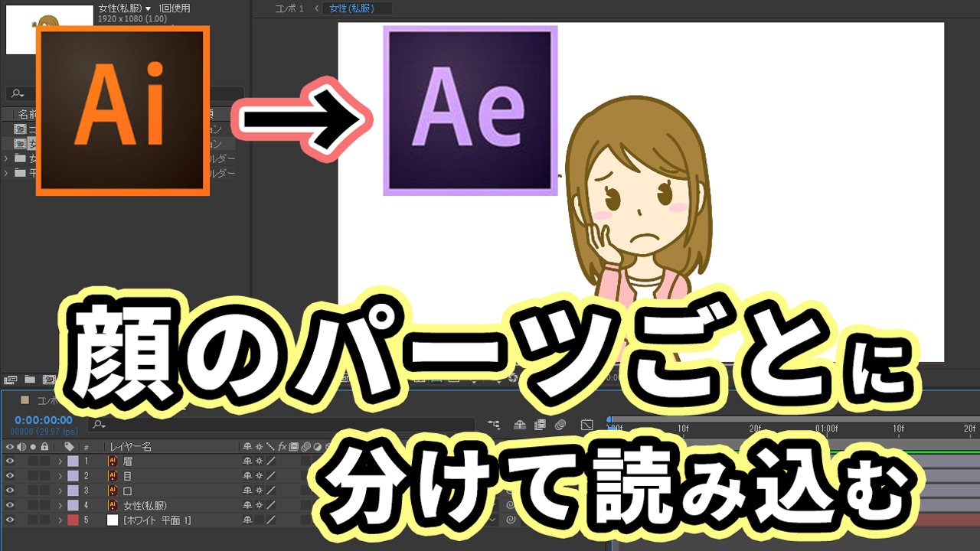The width and height of the screenshot is (980, 551).
Task: Hide the 口 layer with its eye toggle
Action: [x=10, y=491]
